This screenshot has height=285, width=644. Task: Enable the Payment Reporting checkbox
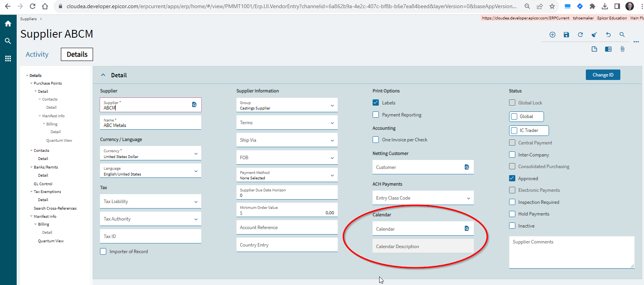coord(376,115)
